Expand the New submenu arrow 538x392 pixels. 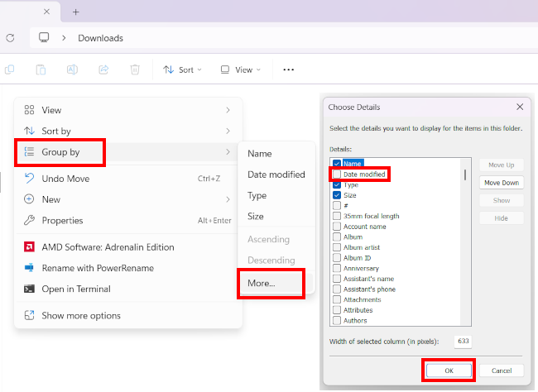228,199
